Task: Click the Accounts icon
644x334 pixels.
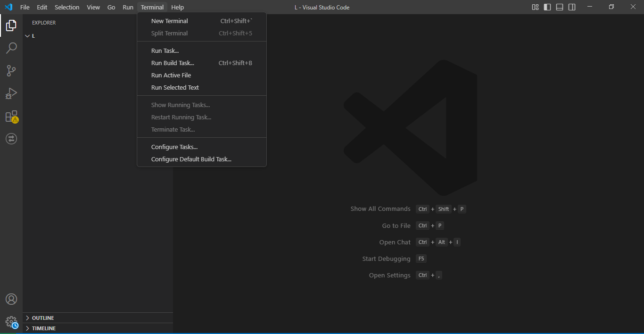Action: [11, 299]
